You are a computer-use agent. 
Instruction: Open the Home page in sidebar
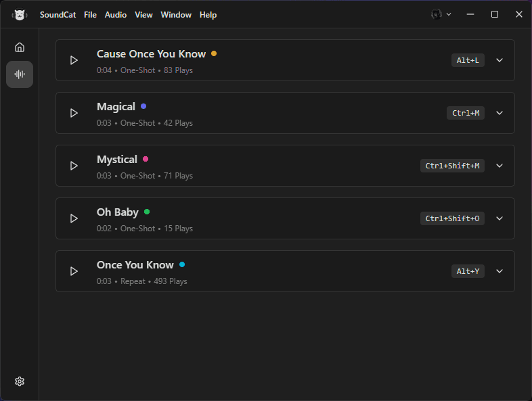20,47
